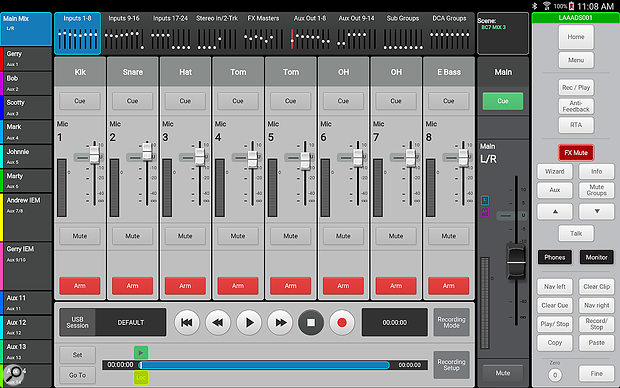Screen dimensions: 620x388
Task: Click the Zero knob button
Action: click(555, 375)
